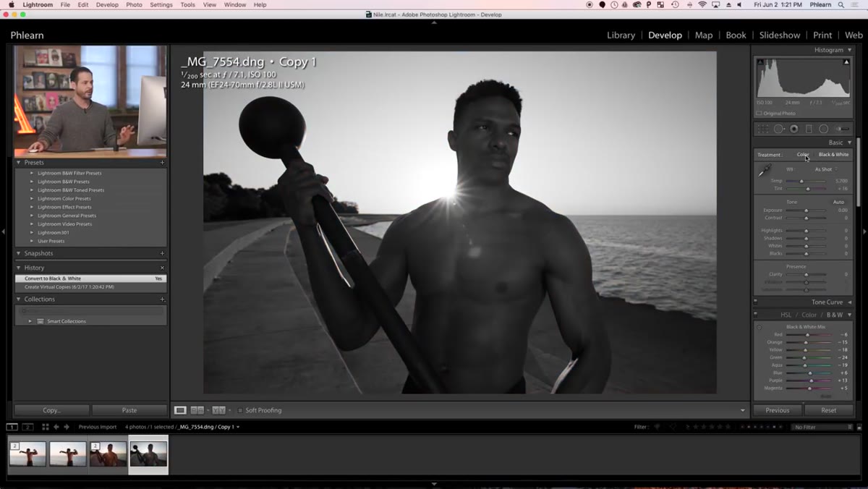Switch to main window display 1

[12, 427]
